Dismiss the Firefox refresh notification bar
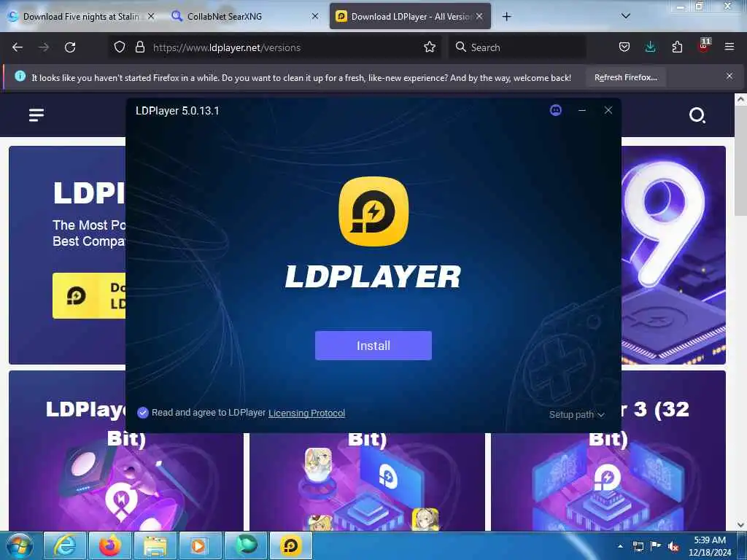Screen dimensions: 747x560 tap(729, 76)
